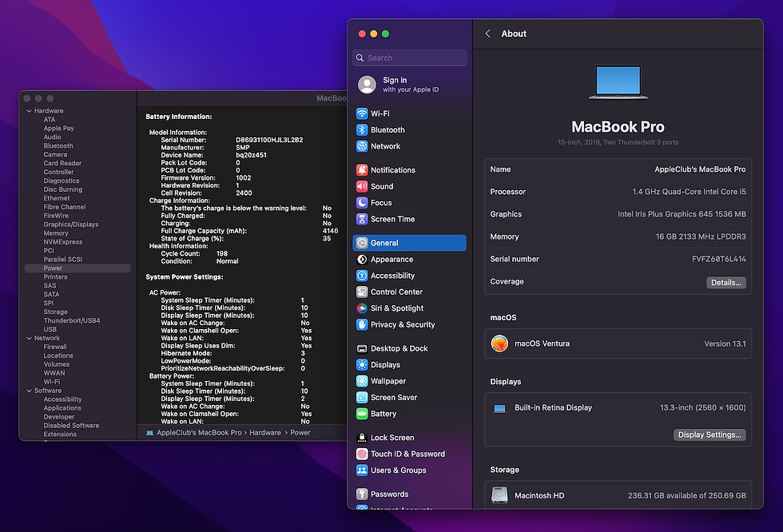Screen dimensions: 783x532
Task: Click the Full Charge Capacity value 4146
Action: (331, 231)
